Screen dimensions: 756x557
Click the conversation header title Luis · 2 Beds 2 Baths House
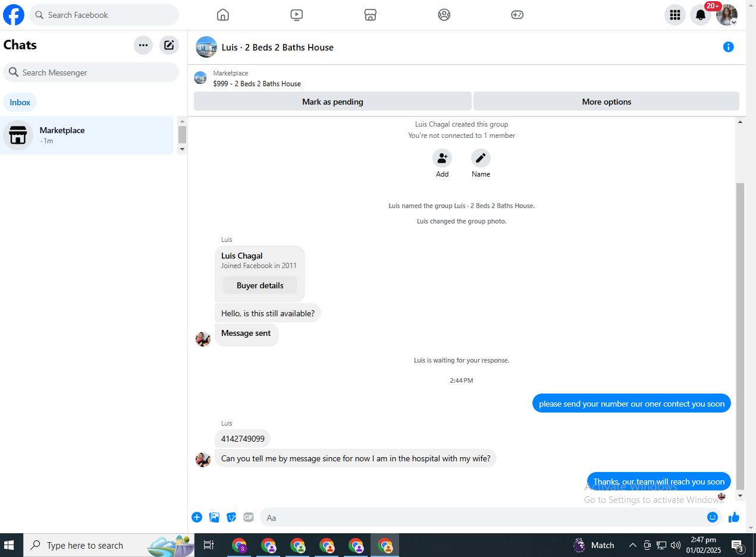[x=278, y=48]
